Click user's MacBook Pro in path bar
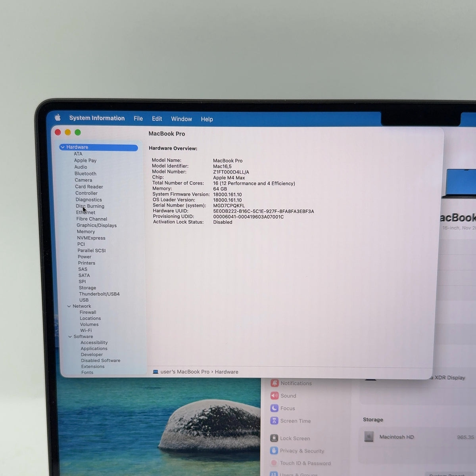This screenshot has height=476, width=476. [x=185, y=372]
